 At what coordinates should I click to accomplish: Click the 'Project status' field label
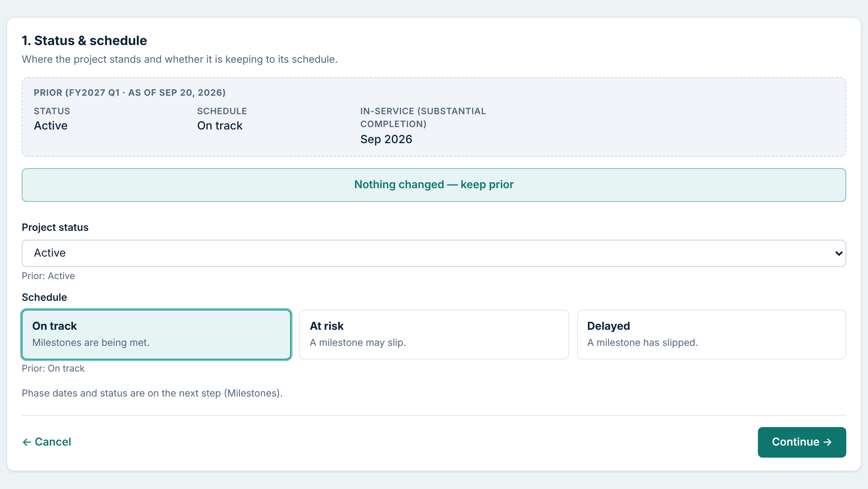[55, 228]
